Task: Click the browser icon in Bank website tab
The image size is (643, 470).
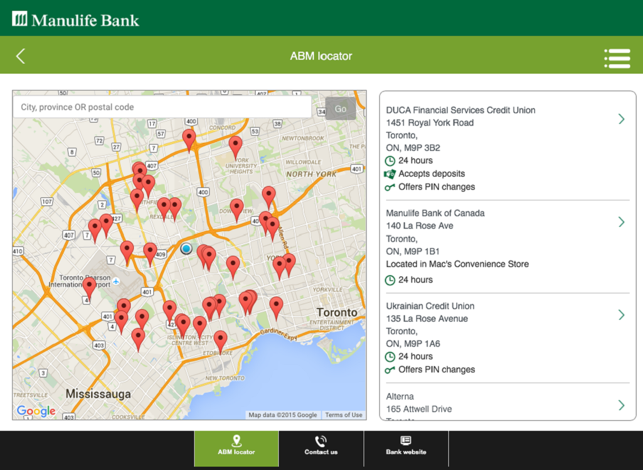Action: 406,440
